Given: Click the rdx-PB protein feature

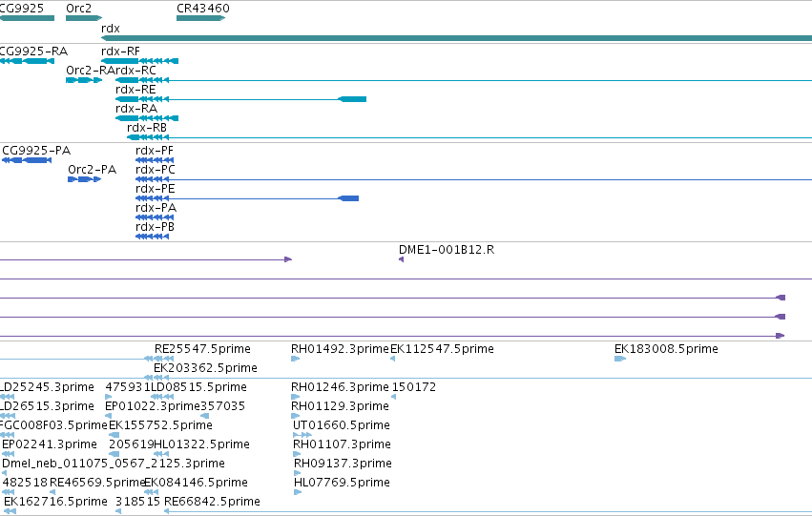Looking at the screenshot, I should [x=153, y=237].
